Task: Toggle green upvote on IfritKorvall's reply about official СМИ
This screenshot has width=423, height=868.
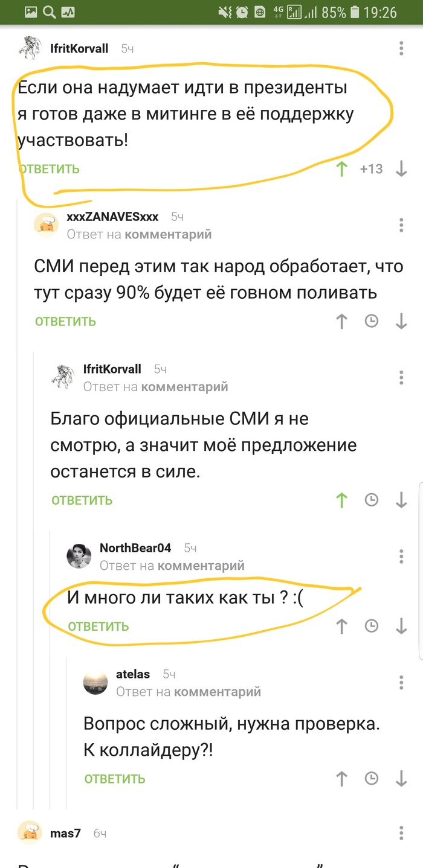Action: (342, 500)
